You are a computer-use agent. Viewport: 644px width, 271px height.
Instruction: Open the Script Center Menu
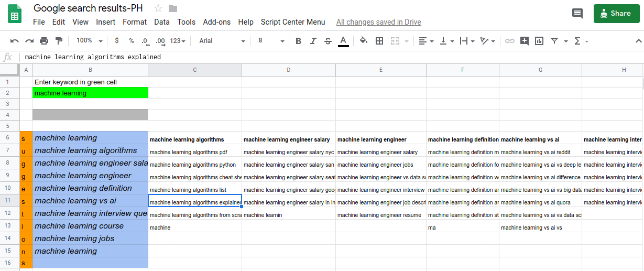tap(293, 22)
